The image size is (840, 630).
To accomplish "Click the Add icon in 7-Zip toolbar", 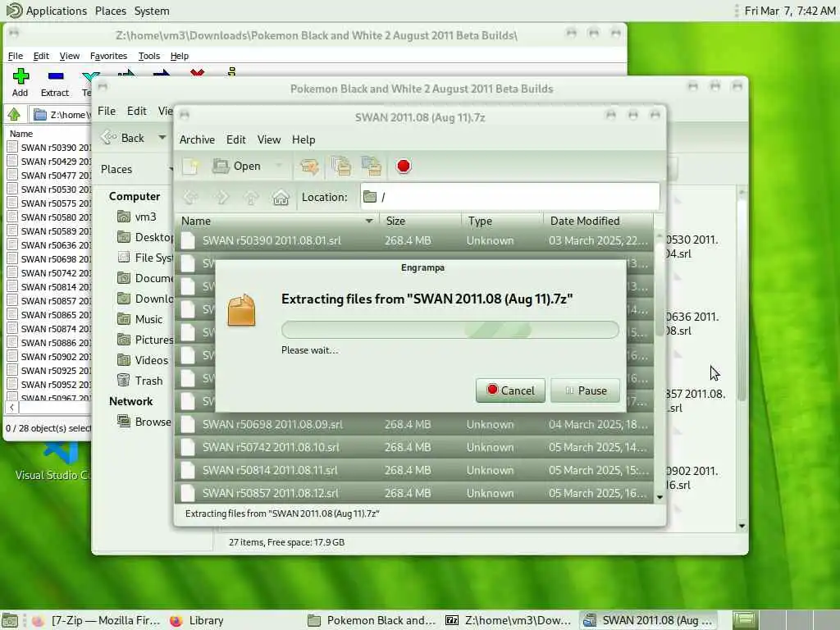I will 21,76.
